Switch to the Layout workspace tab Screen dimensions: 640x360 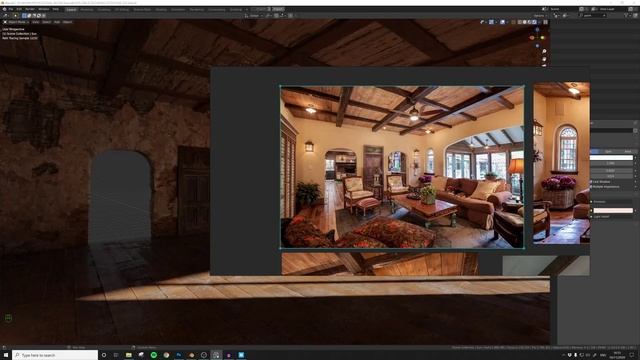pyautogui.click(x=71, y=9)
